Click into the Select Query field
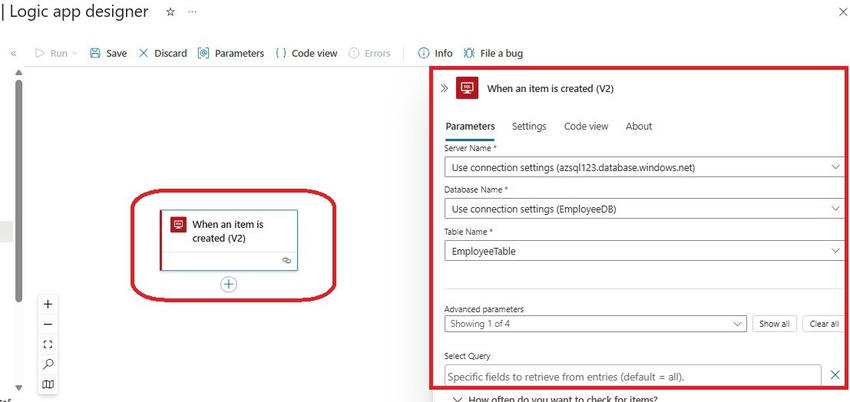This screenshot has height=402, width=850. tap(633, 376)
